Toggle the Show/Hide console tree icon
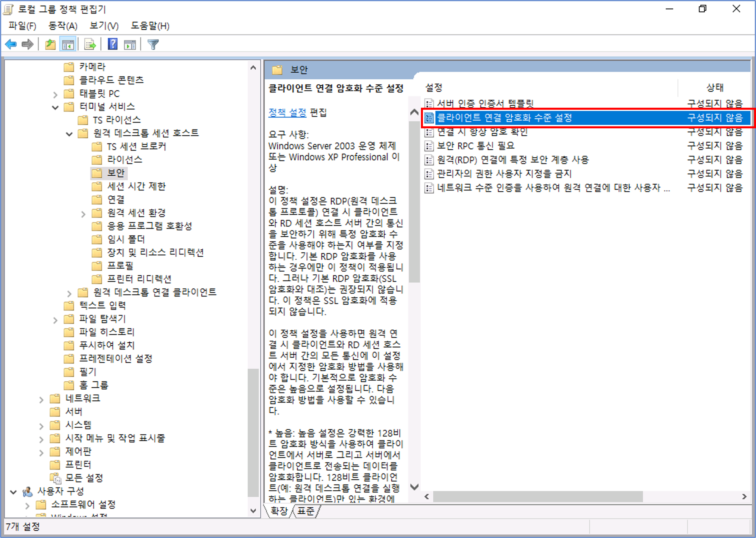This screenshot has width=756, height=538. [68, 44]
